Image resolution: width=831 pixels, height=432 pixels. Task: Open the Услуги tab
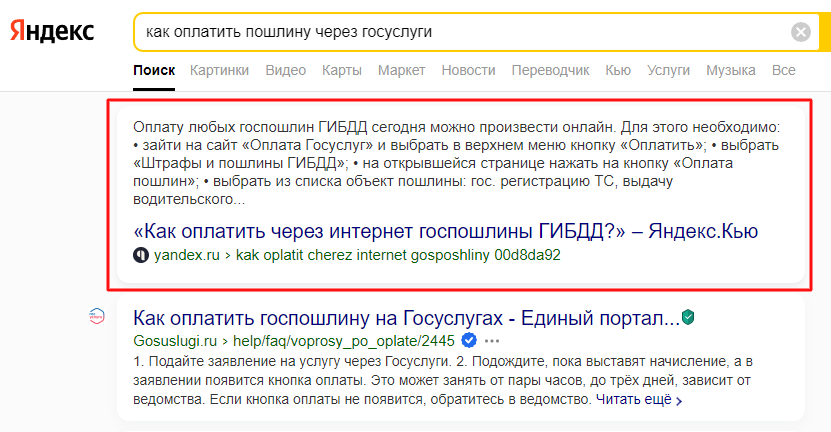click(x=668, y=70)
